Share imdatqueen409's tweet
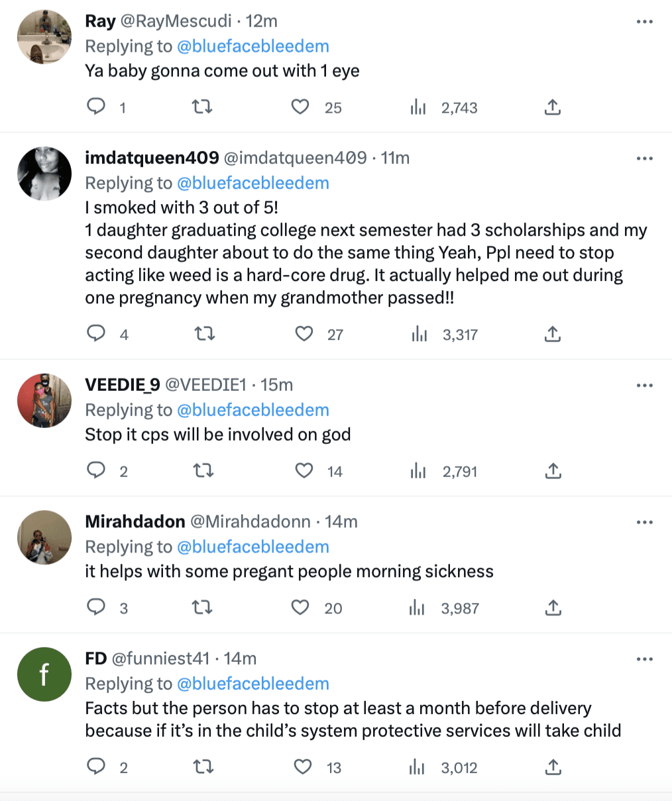Viewport: 672px width, 801px height. click(x=553, y=334)
